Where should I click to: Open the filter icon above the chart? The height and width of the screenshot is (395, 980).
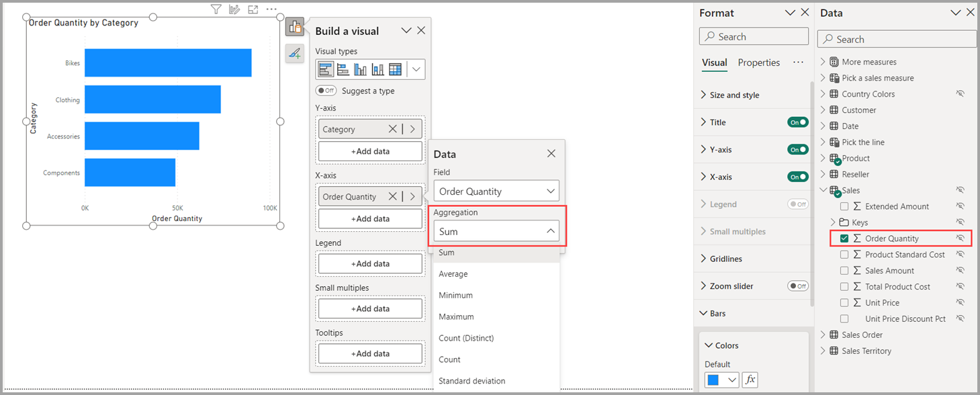pos(216,9)
